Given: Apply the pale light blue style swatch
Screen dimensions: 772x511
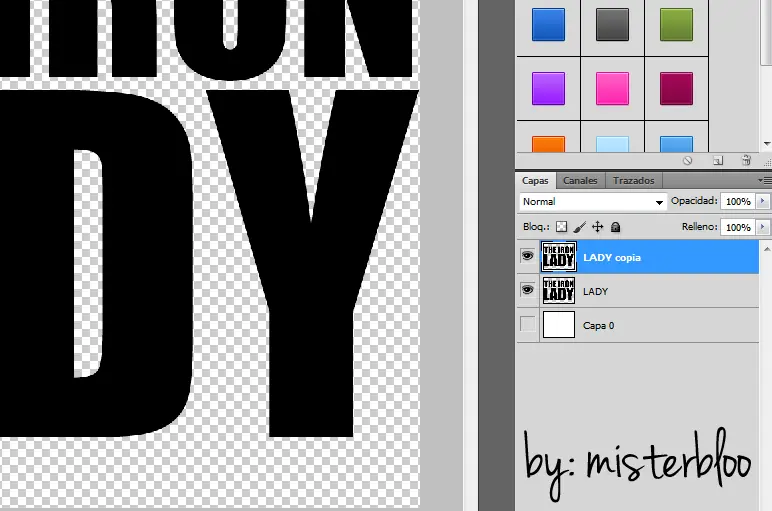Looking at the screenshot, I should click(x=612, y=144).
